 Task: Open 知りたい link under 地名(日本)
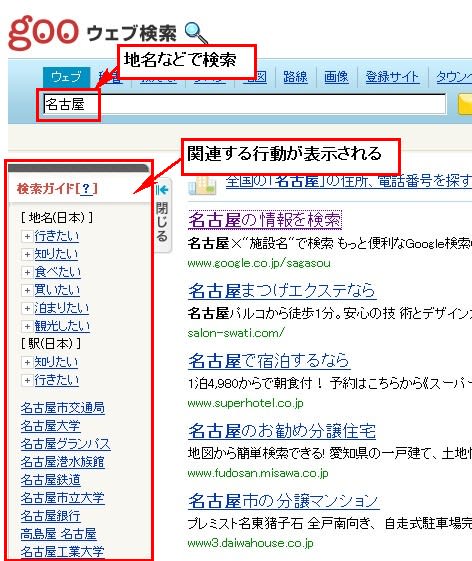pyautogui.click(x=56, y=254)
